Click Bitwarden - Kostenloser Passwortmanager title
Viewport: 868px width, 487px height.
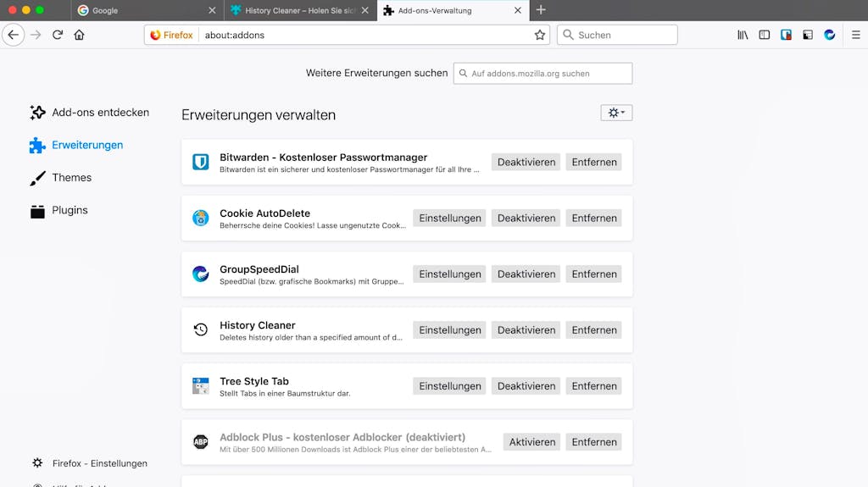click(323, 158)
